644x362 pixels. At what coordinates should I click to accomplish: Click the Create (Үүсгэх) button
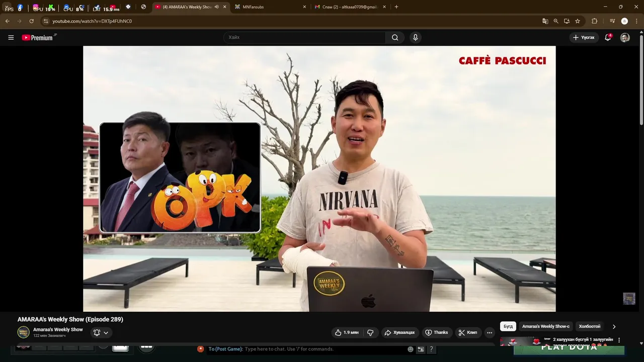tap(584, 37)
